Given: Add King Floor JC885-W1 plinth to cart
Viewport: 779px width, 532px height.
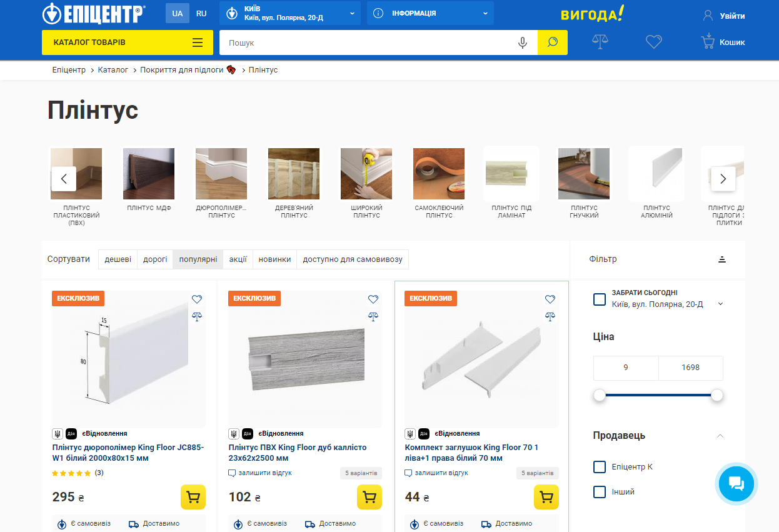Looking at the screenshot, I should pos(193,497).
